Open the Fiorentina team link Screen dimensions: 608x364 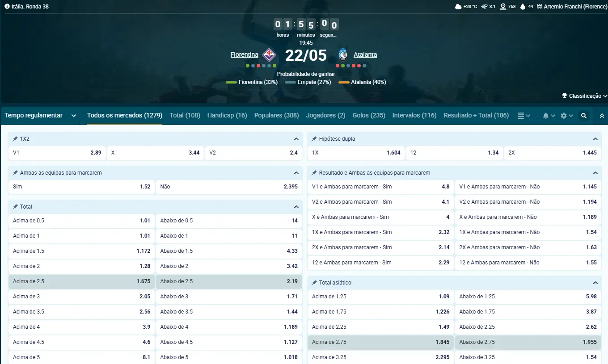(x=244, y=54)
